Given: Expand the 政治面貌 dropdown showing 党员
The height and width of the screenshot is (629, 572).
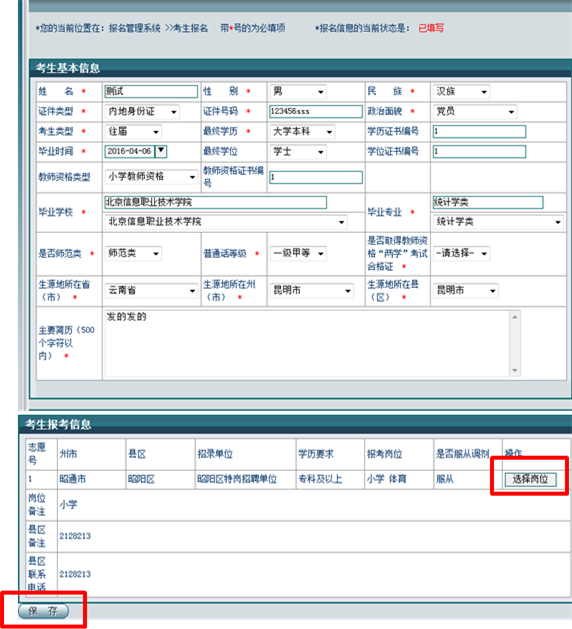Looking at the screenshot, I should [x=475, y=112].
